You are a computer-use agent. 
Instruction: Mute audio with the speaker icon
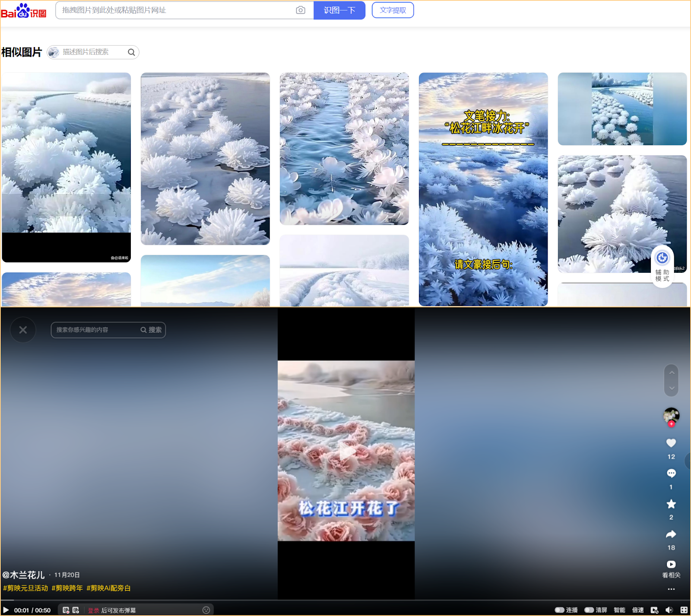point(669,610)
